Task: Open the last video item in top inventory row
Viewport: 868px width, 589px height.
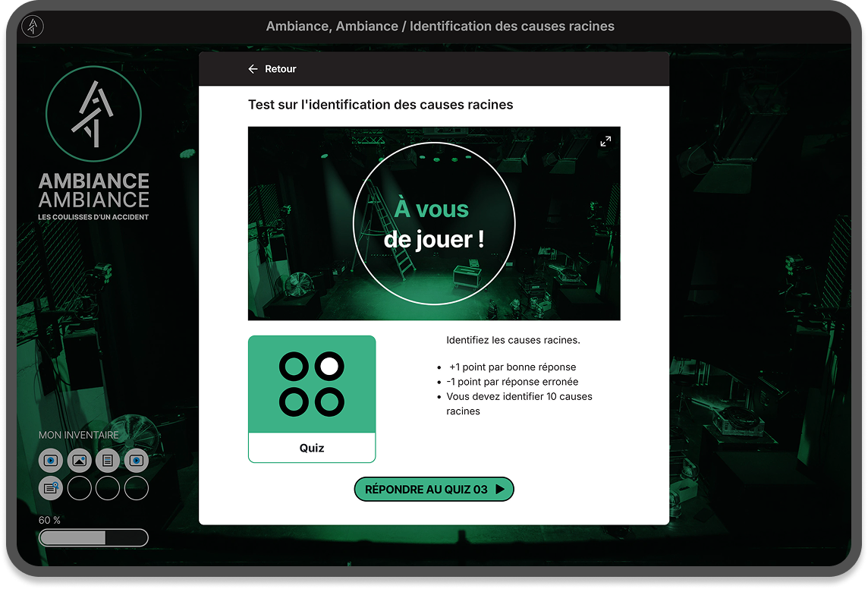Action: coord(137,460)
